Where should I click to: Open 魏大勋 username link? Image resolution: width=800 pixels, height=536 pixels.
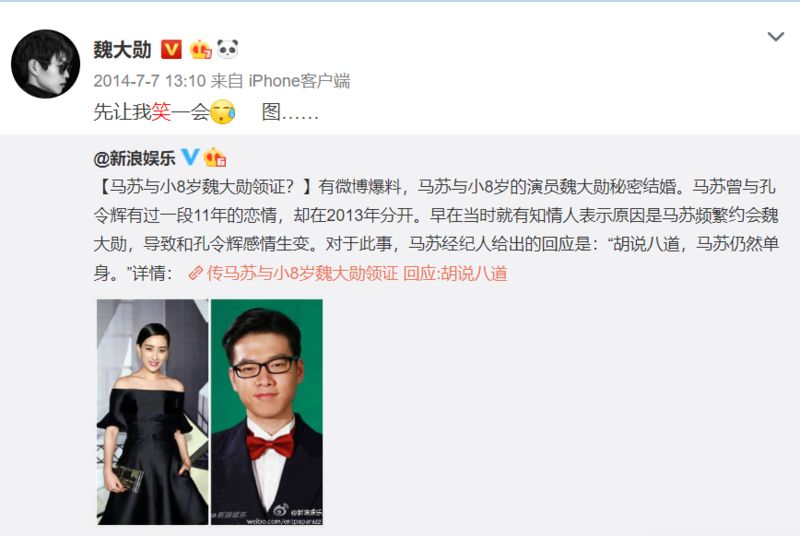(122, 50)
